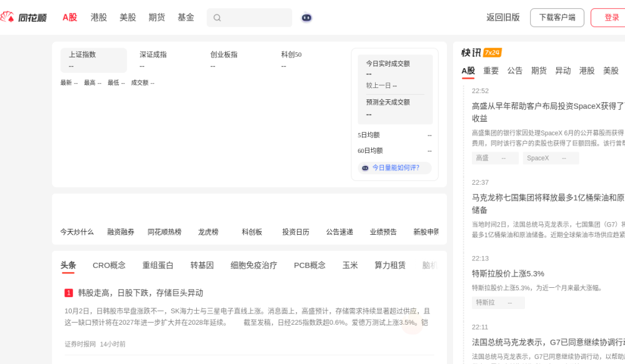This screenshot has height=364, width=625.
Task: Focus the top search input field
Action: click(249, 17)
